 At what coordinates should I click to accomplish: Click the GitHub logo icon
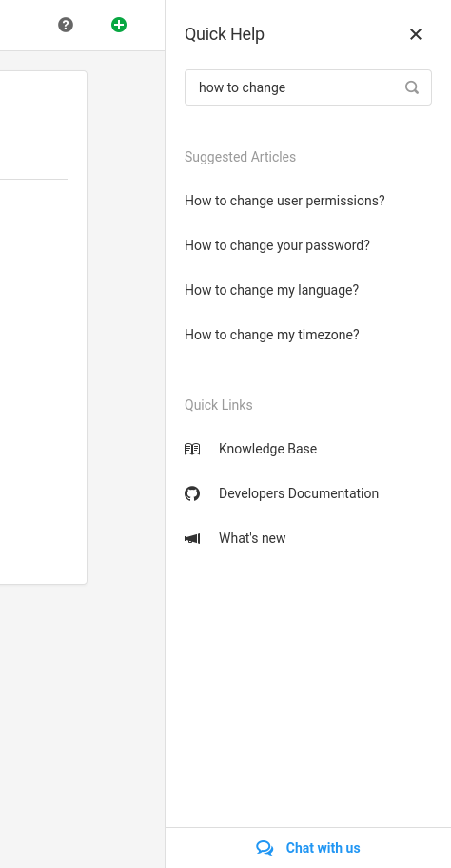click(192, 493)
